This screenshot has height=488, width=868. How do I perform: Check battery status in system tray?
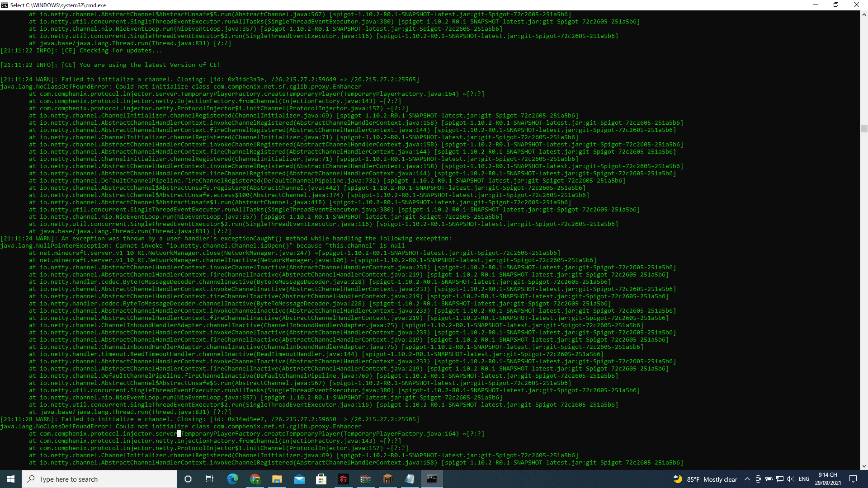(x=769, y=479)
